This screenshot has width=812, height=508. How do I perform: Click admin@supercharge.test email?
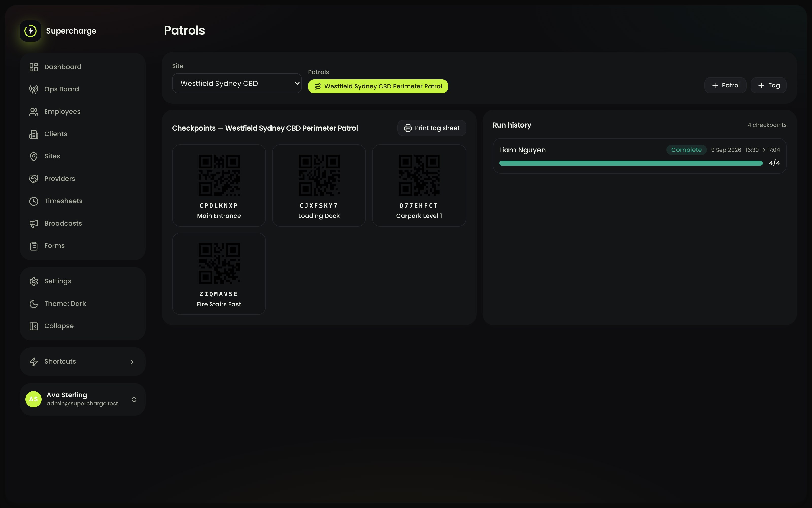82,404
